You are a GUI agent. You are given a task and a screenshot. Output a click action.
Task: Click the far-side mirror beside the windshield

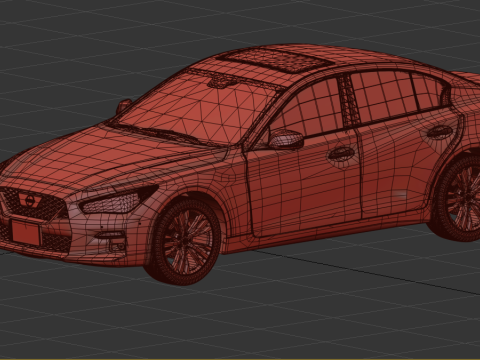(123, 106)
